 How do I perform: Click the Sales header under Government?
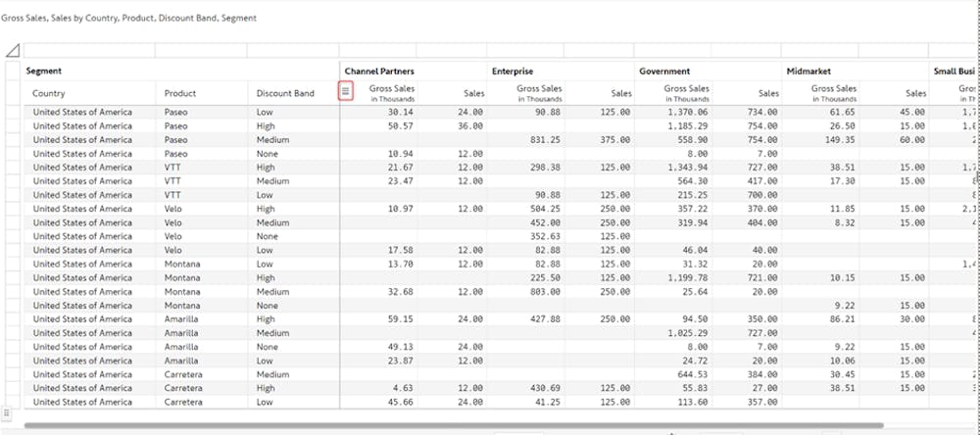click(768, 94)
